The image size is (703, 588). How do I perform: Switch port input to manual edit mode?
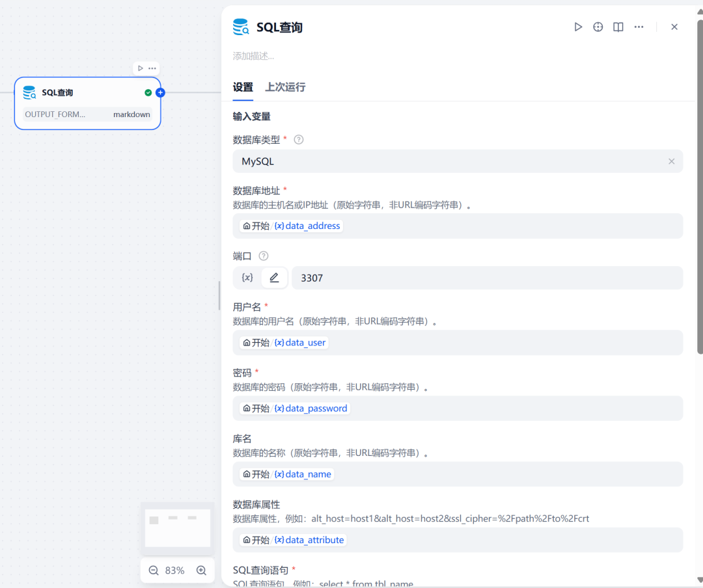pyautogui.click(x=274, y=278)
